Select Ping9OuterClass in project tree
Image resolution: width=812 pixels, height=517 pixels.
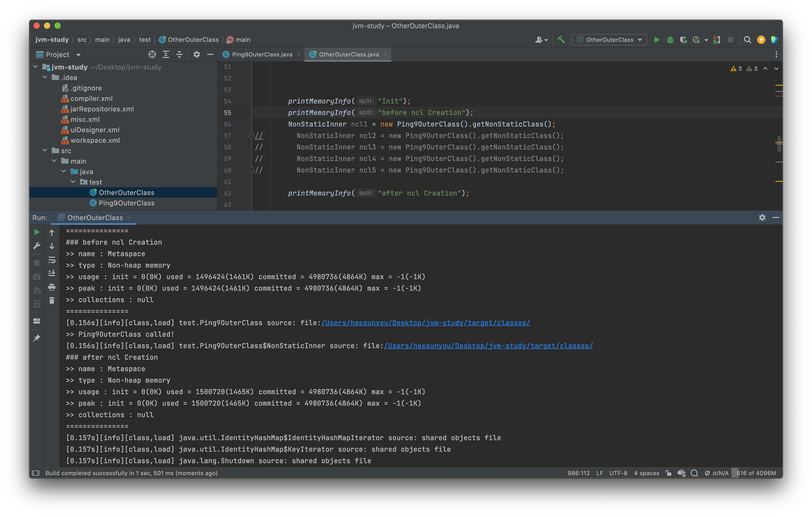(x=126, y=203)
